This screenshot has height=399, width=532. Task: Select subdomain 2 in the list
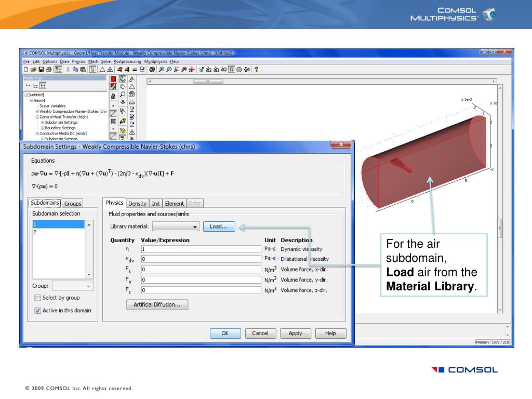tap(58, 232)
